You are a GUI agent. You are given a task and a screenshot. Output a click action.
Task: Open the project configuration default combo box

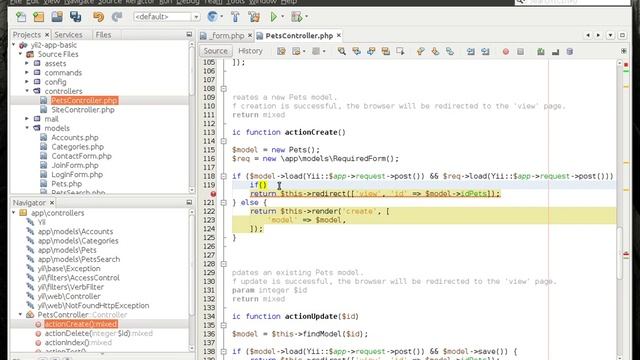tap(167, 17)
